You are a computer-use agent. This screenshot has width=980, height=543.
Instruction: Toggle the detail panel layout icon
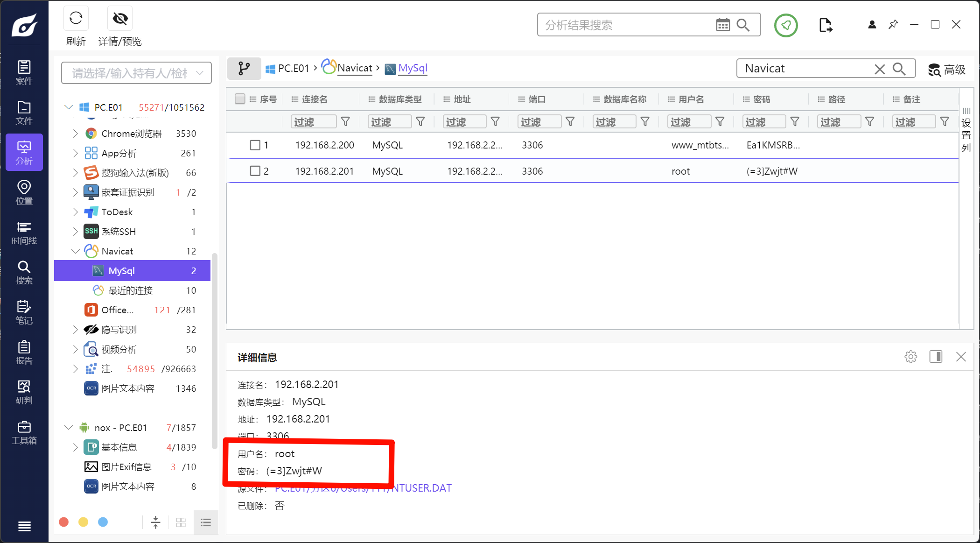936,357
